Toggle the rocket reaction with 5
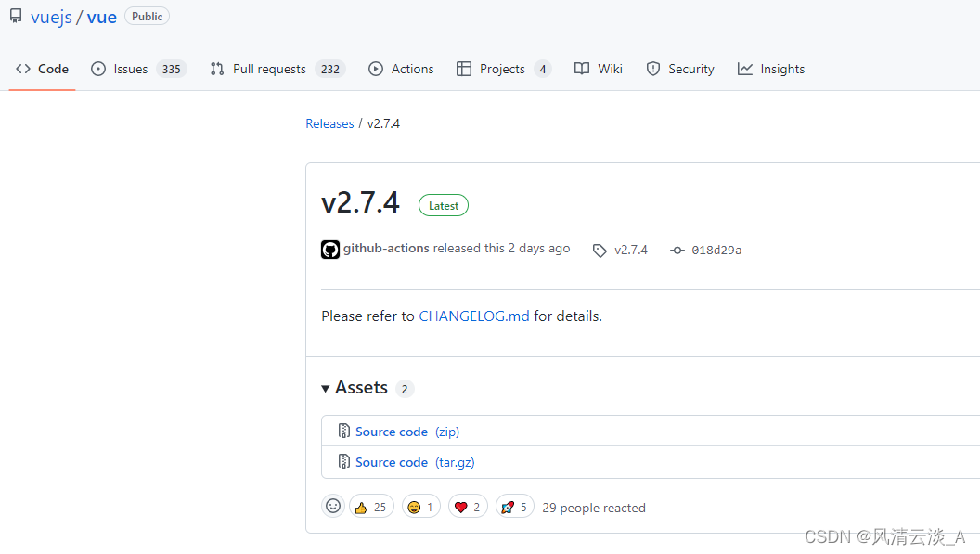980x554 pixels. pos(515,507)
